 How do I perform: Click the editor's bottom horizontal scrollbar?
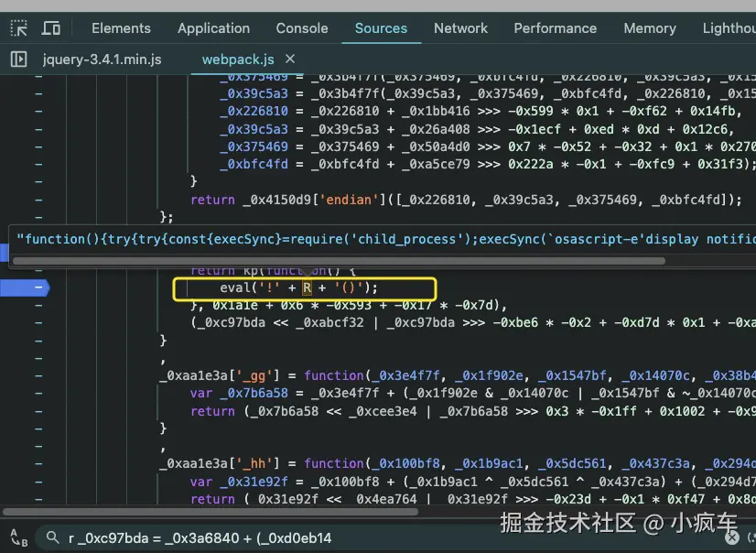tap(211, 512)
